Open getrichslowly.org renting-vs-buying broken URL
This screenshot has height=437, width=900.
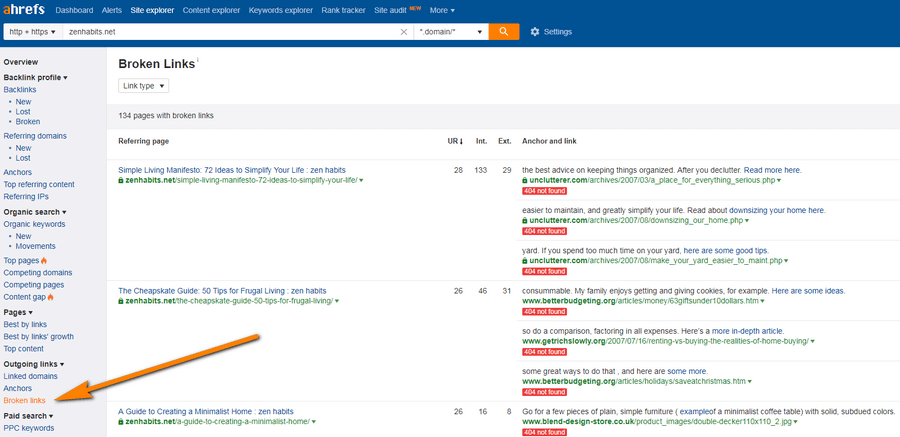[x=665, y=341]
